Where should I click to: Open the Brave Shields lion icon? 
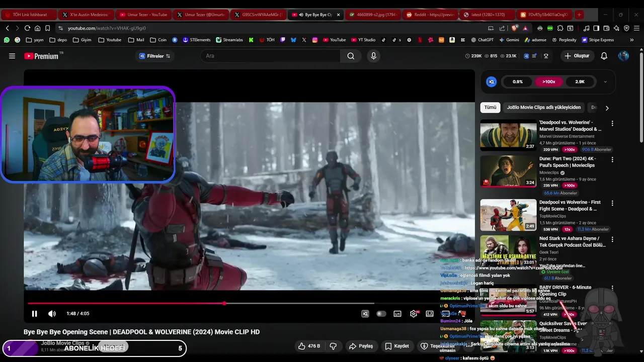pos(514,28)
